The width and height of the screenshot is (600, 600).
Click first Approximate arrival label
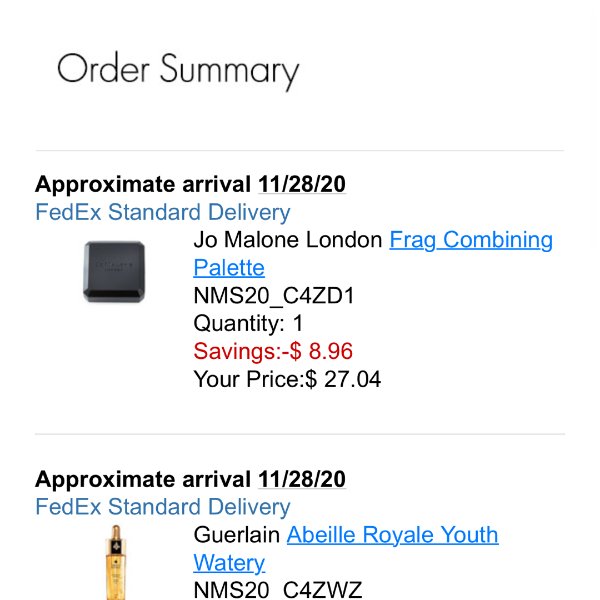(143, 184)
